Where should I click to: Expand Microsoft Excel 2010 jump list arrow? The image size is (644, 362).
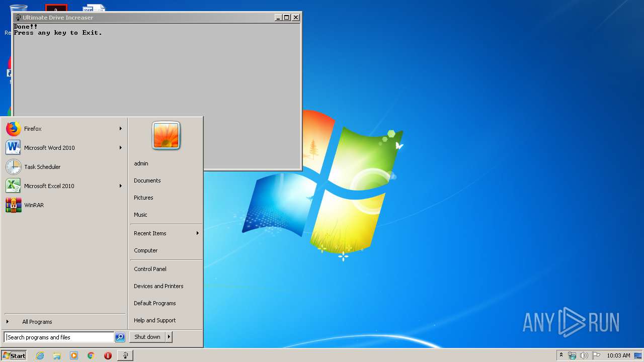[121, 186]
